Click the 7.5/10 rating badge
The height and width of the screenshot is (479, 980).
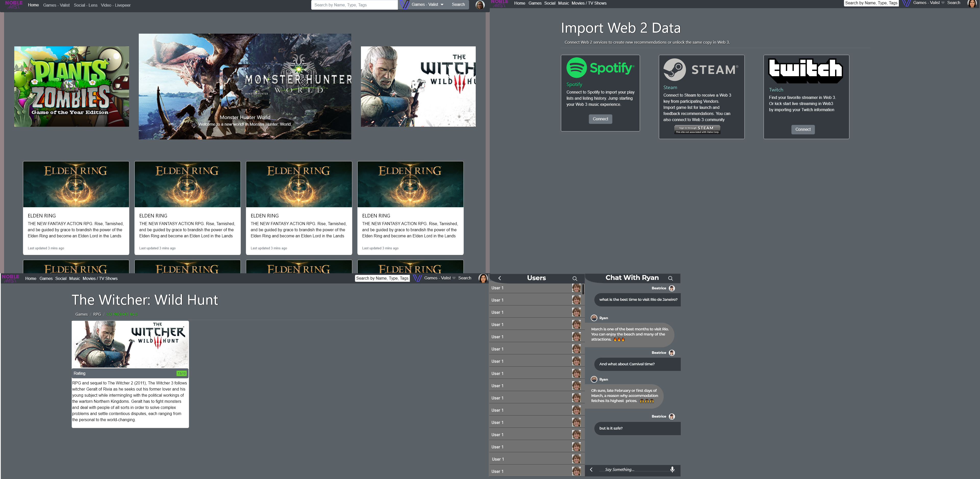pyautogui.click(x=181, y=373)
